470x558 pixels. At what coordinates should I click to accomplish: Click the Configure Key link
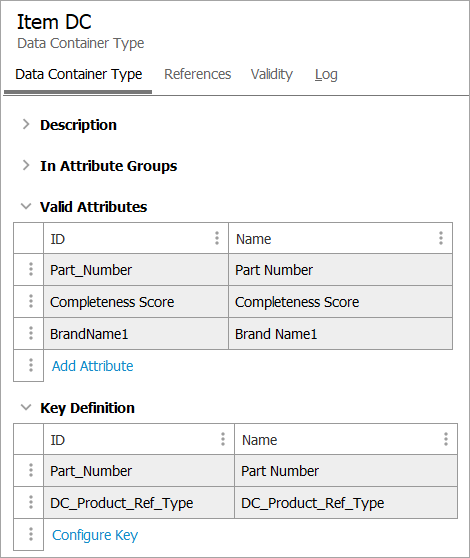[x=95, y=535]
